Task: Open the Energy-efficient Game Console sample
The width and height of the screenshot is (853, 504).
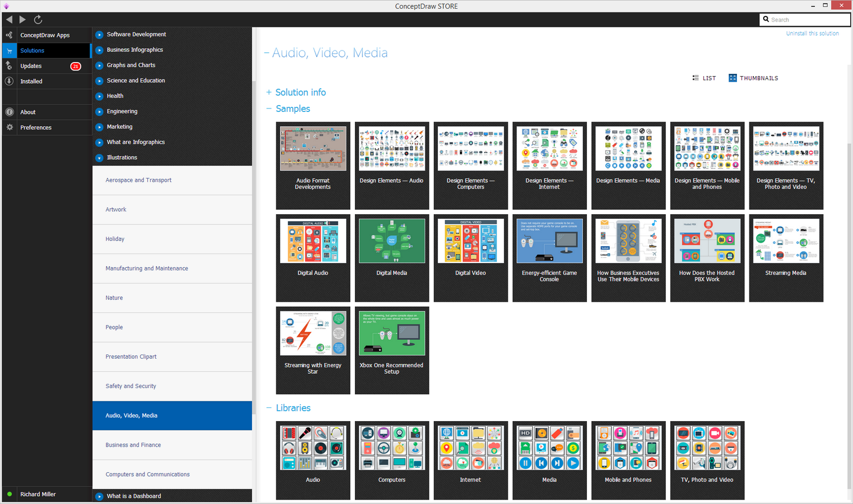Action: tap(549, 258)
